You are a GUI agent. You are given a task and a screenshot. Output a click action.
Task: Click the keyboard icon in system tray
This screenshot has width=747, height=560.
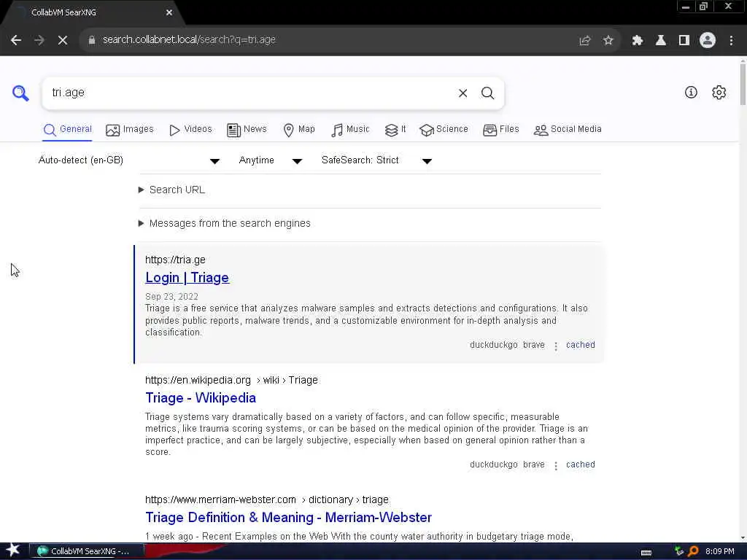click(646, 553)
